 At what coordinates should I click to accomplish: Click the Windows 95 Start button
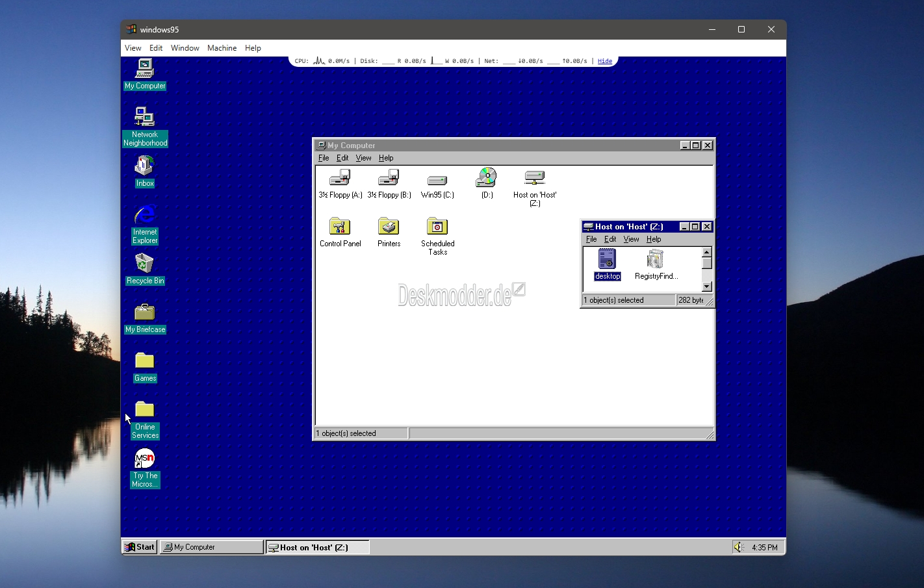click(x=140, y=547)
